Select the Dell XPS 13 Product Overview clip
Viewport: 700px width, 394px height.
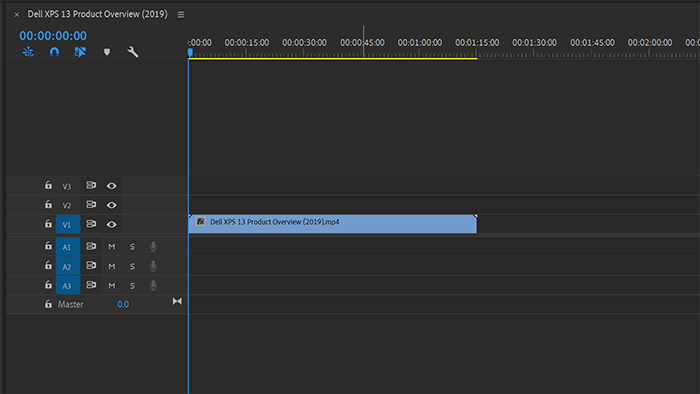[333, 224]
